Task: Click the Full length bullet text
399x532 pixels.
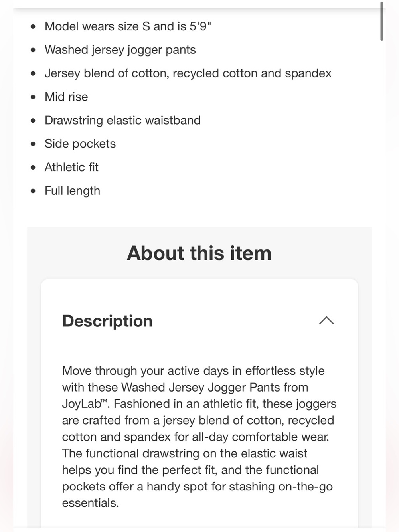Action: pyautogui.click(x=72, y=191)
